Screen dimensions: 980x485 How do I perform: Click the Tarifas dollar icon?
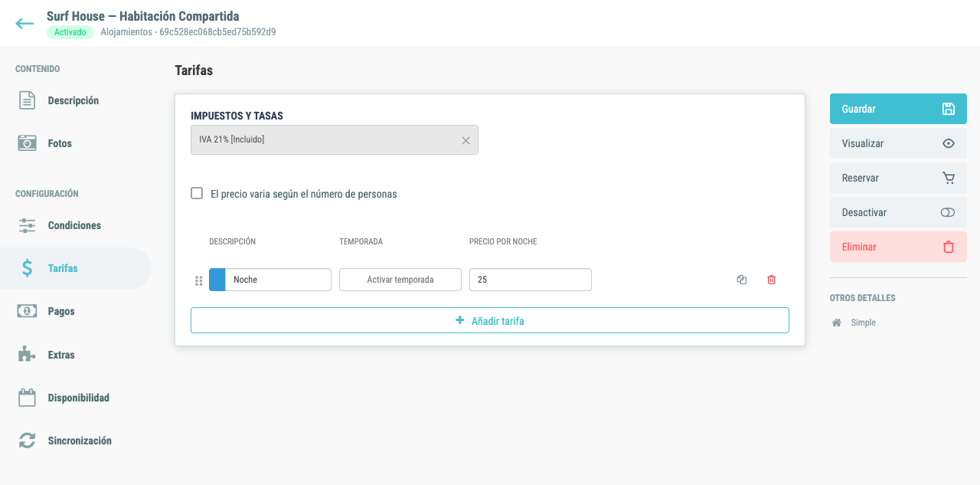pos(27,268)
